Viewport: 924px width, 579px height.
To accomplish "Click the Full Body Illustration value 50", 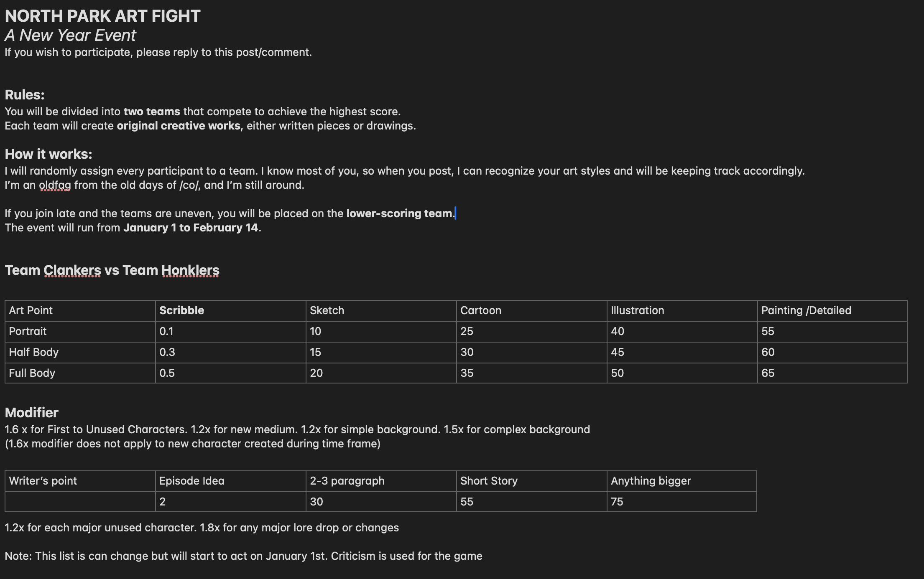I will pyautogui.click(x=617, y=373).
